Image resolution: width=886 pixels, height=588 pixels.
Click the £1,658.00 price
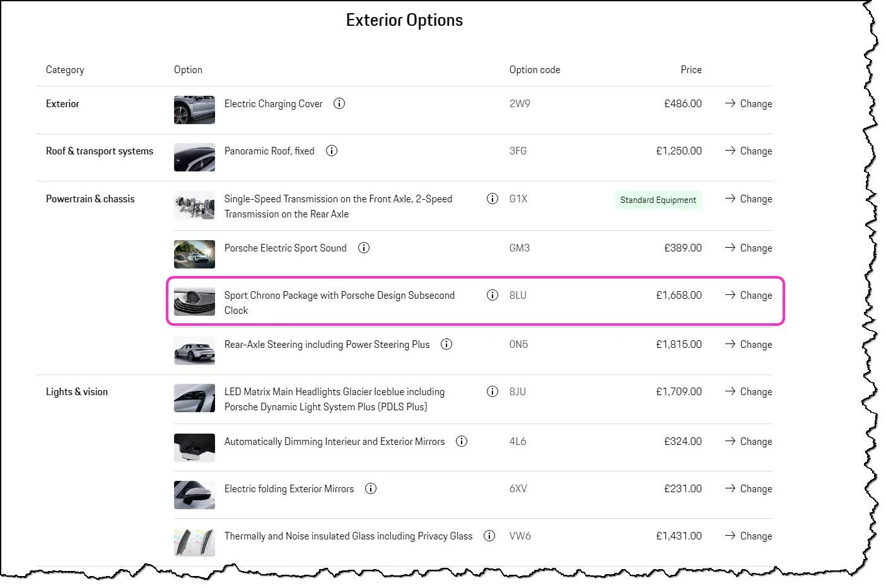[x=679, y=295]
